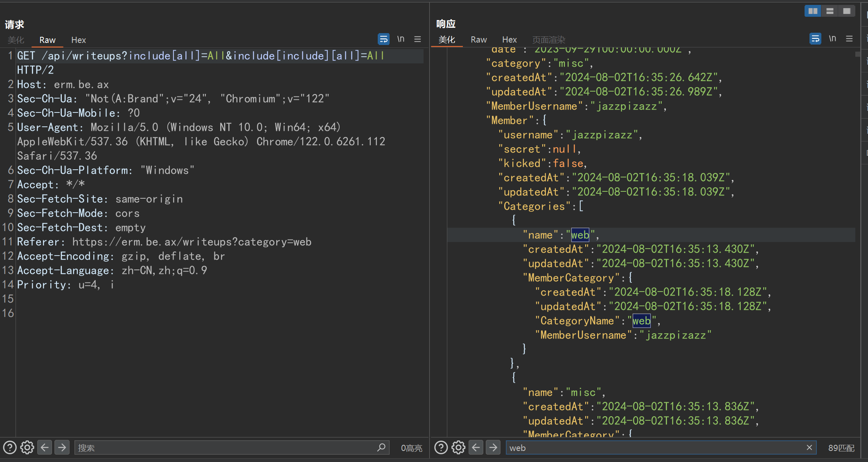
Task: Click the 响应 panel title
Action: pyautogui.click(x=446, y=24)
